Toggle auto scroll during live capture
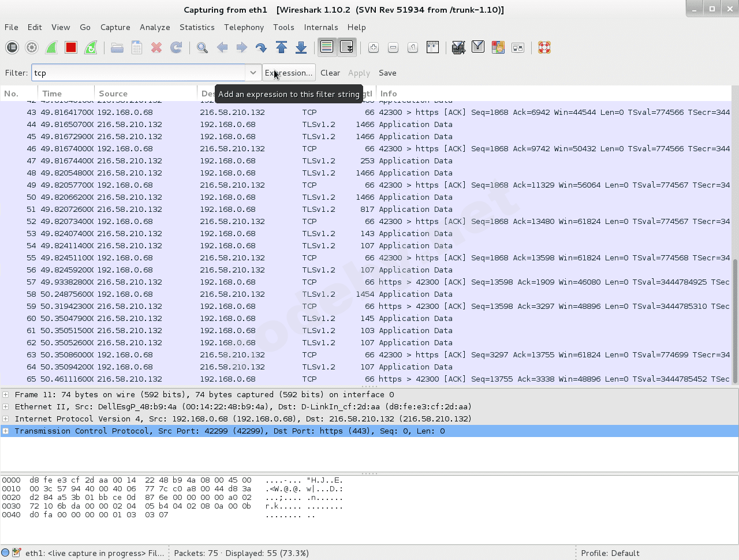The height and width of the screenshot is (560, 739). [346, 47]
